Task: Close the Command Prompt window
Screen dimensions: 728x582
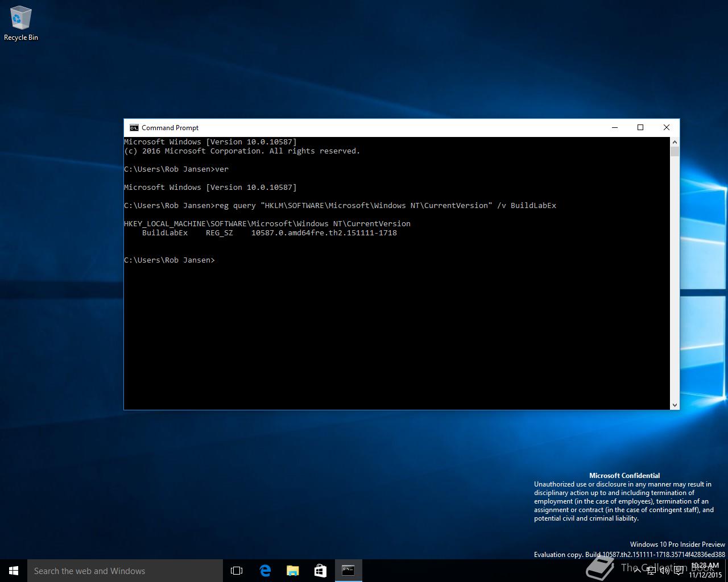Action: (667, 128)
